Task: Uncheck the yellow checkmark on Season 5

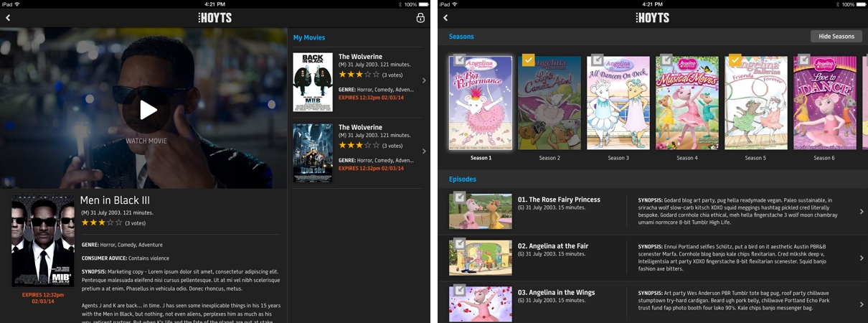Action: tap(735, 60)
